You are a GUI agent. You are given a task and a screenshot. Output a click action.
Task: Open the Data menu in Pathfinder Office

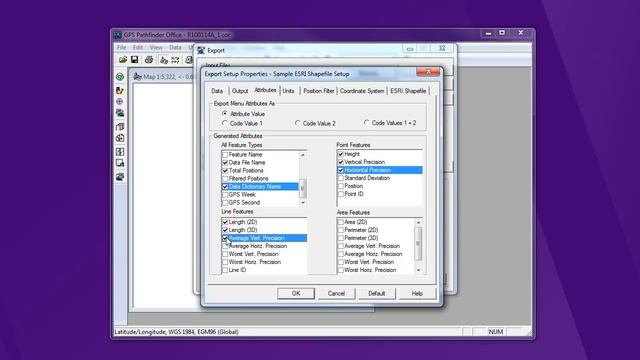175,47
